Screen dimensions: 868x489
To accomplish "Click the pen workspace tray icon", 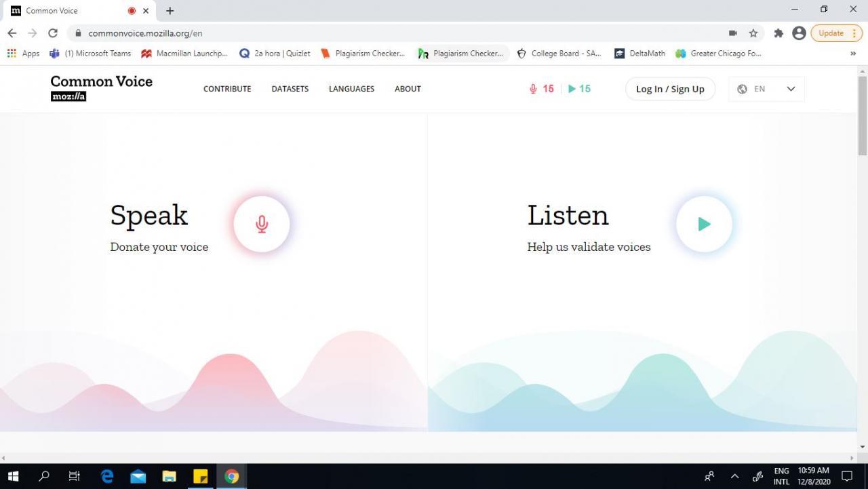I will click(x=758, y=476).
